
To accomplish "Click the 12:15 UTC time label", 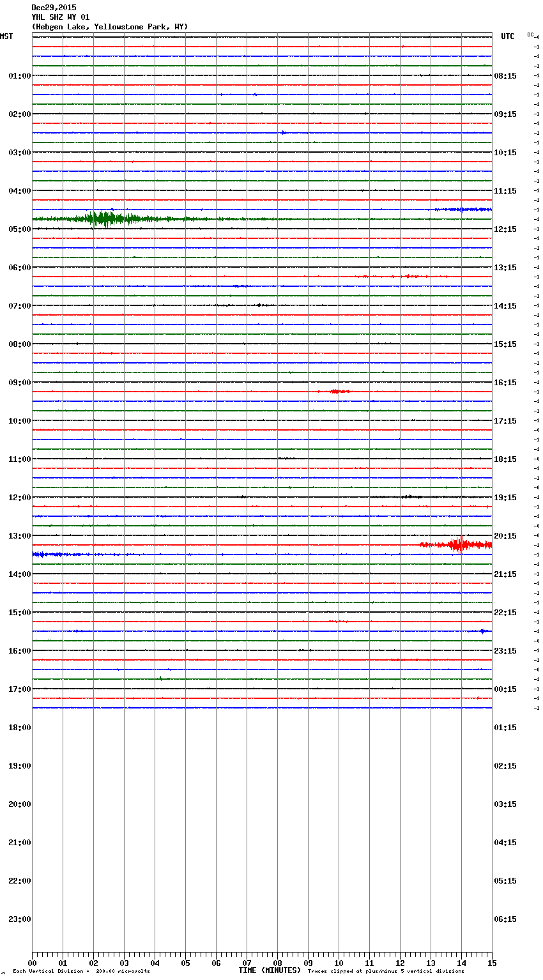I will pyautogui.click(x=505, y=229).
